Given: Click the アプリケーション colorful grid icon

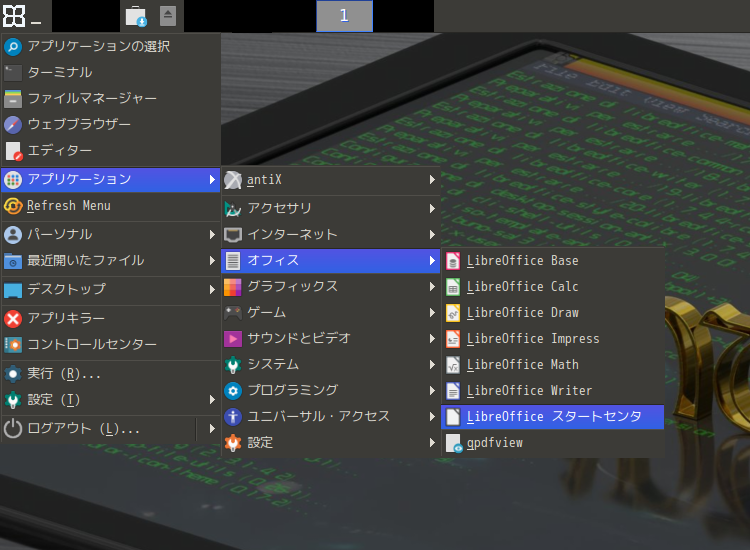Looking at the screenshot, I should coord(13,179).
